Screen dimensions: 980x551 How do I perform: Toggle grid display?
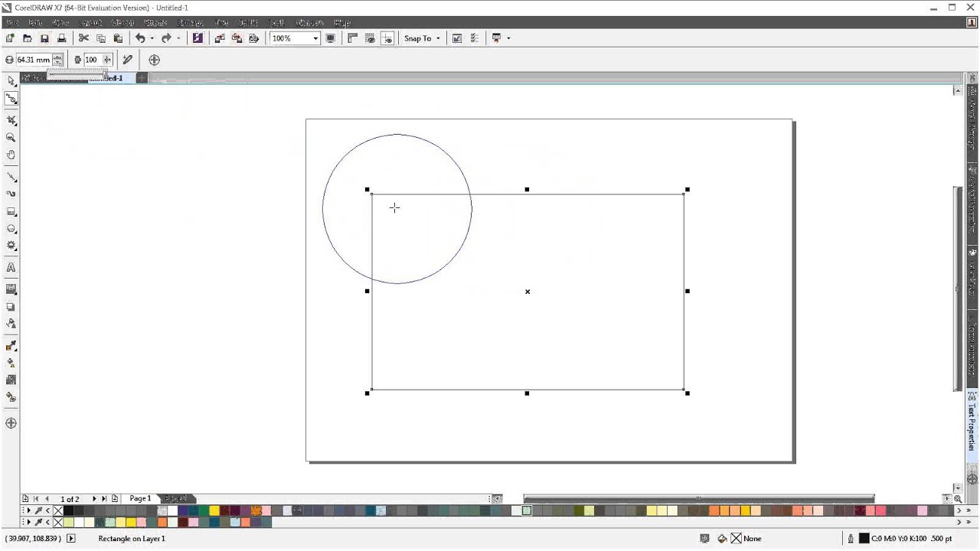click(371, 38)
